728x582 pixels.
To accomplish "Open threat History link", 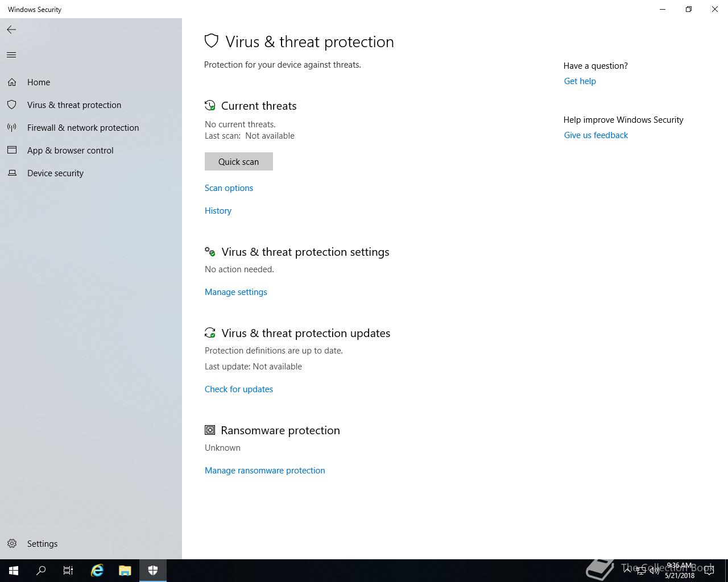I will click(218, 211).
